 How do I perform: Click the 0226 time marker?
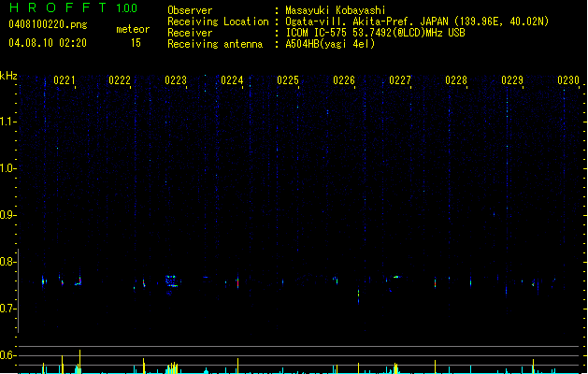pos(344,80)
